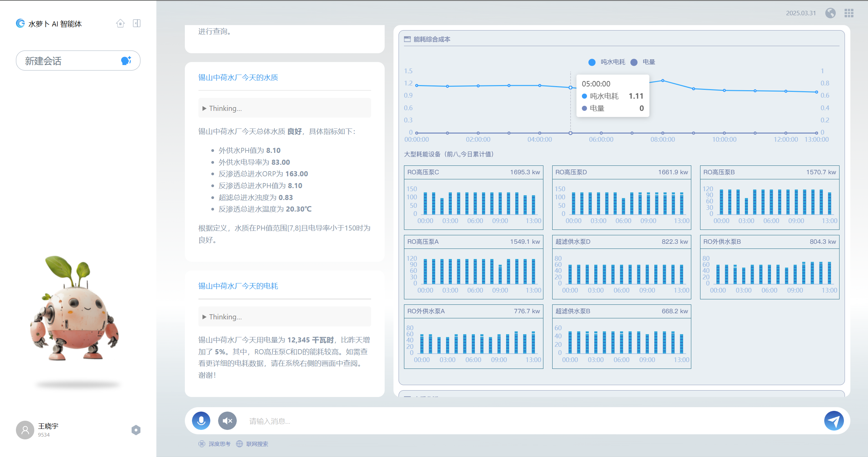Click the 水萝卜 AI logo icon
This screenshot has width=868, height=457.
pyautogui.click(x=20, y=23)
